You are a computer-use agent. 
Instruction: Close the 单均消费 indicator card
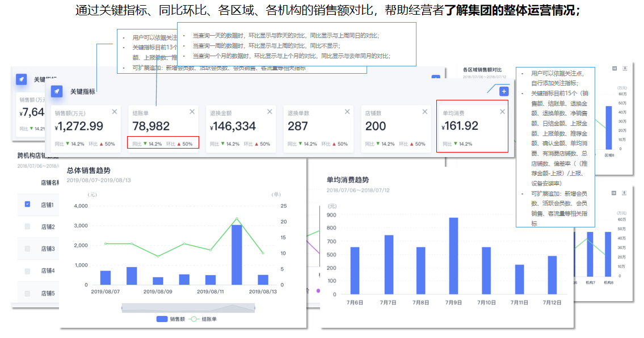pos(502,112)
